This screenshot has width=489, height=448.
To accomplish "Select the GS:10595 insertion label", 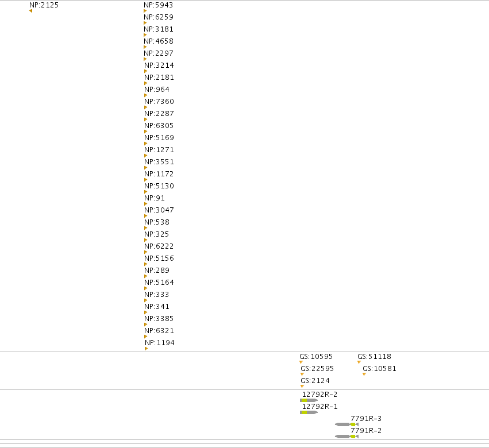I will [x=316, y=357].
